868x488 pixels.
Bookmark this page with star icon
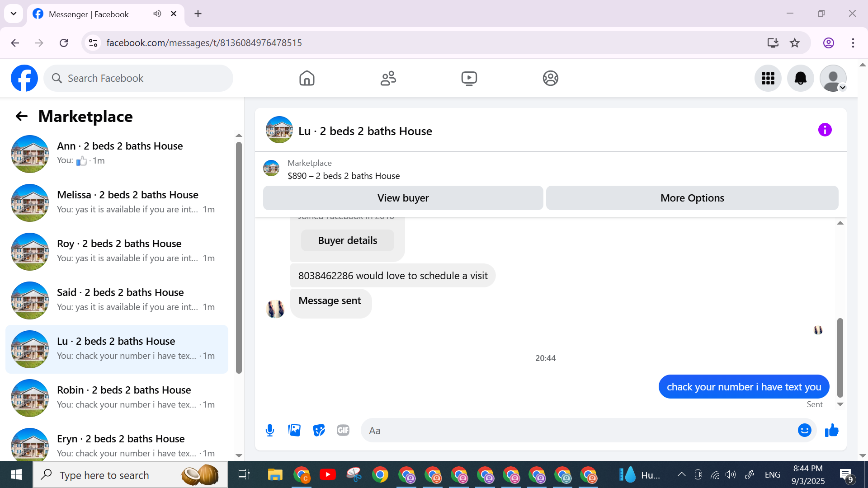click(x=795, y=43)
